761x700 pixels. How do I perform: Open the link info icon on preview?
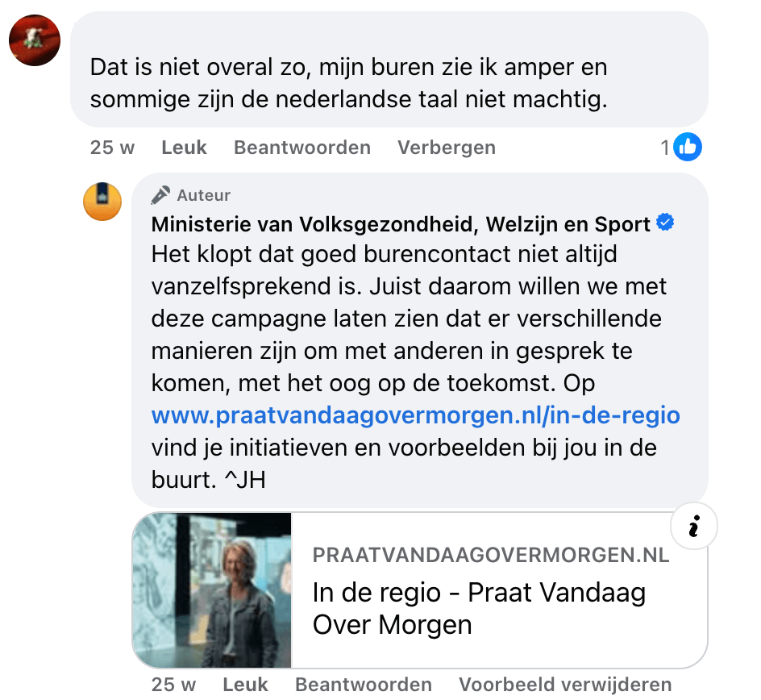pos(694,526)
